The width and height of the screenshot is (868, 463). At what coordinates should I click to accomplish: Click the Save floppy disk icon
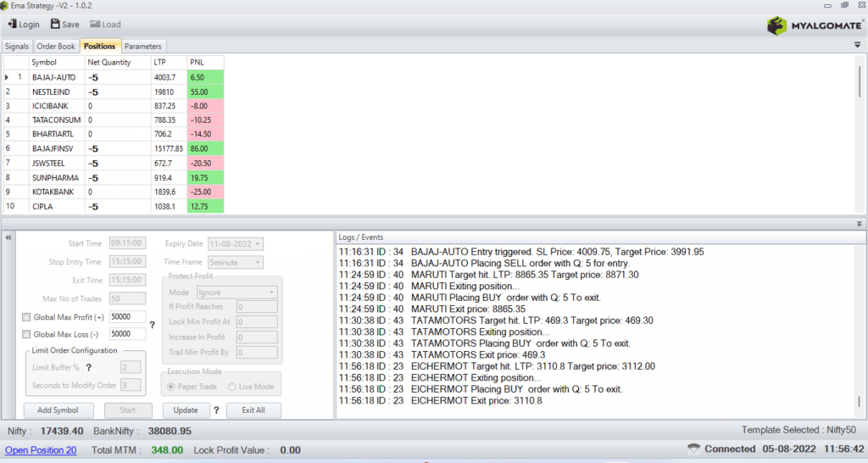click(56, 25)
